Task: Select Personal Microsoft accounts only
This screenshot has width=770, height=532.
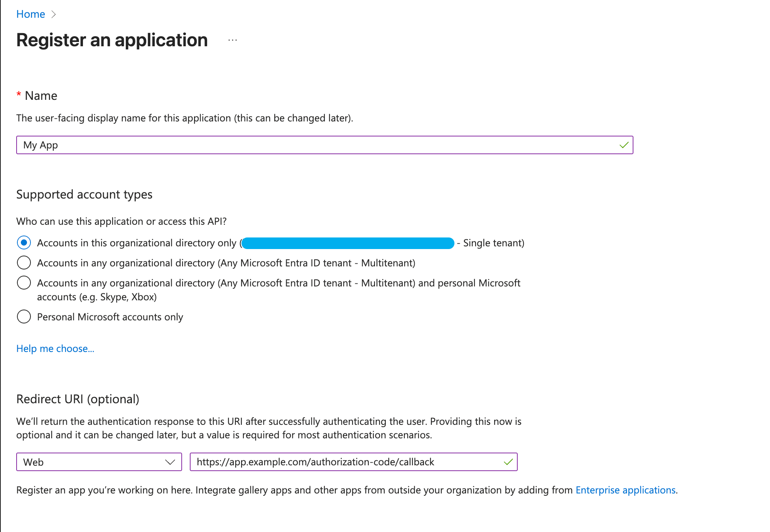Action: coord(24,317)
